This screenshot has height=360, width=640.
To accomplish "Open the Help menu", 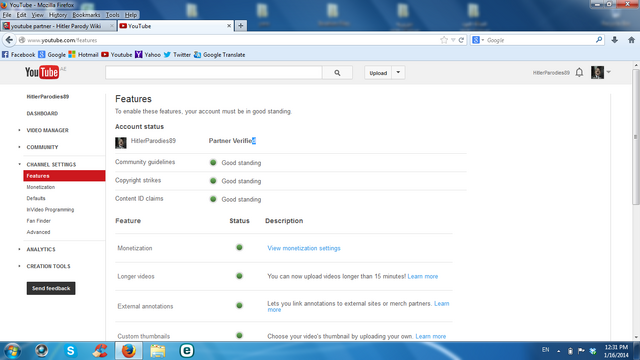I will (131, 15).
